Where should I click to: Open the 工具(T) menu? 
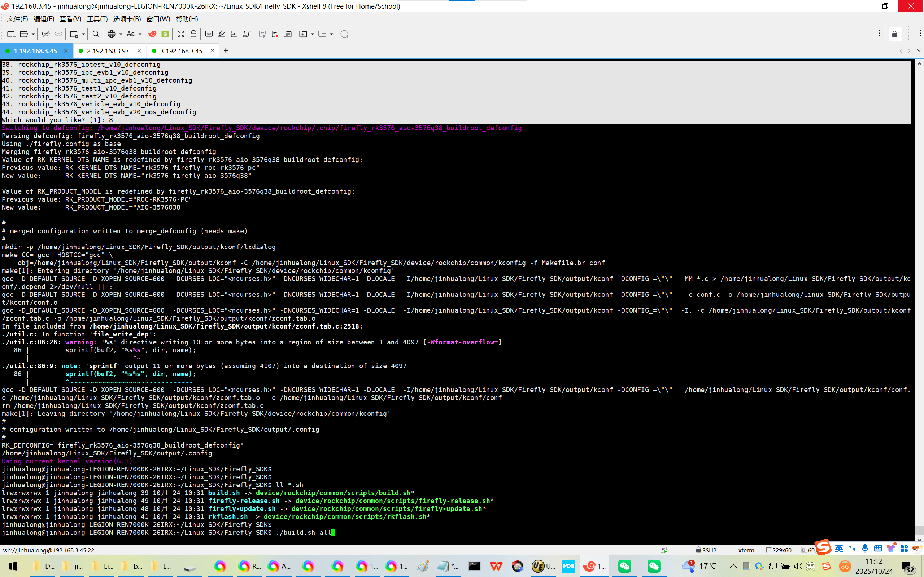(x=97, y=19)
